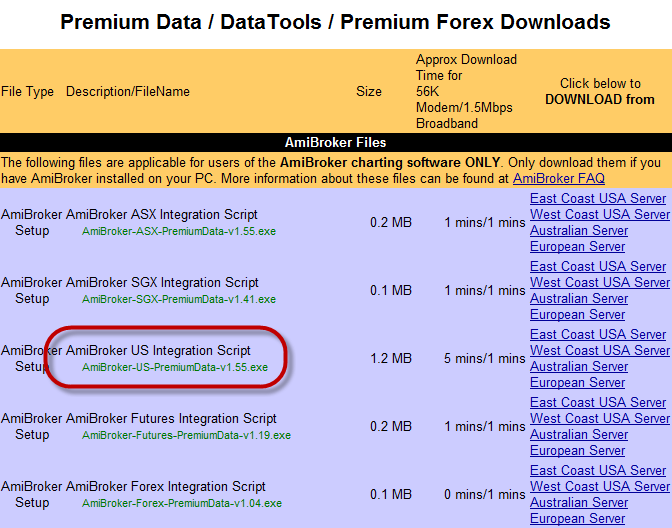Click the 0.2 MB size in ASX row
Image resolution: width=672 pixels, height=528 pixels.
click(x=391, y=222)
